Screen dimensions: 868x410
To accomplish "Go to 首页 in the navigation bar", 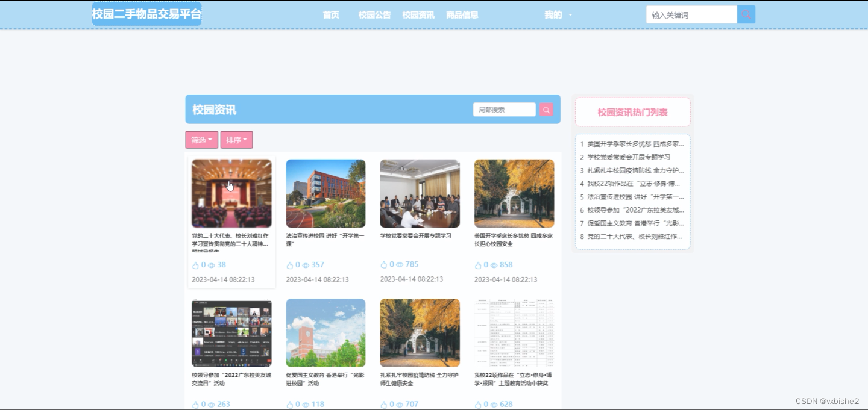I will click(331, 15).
